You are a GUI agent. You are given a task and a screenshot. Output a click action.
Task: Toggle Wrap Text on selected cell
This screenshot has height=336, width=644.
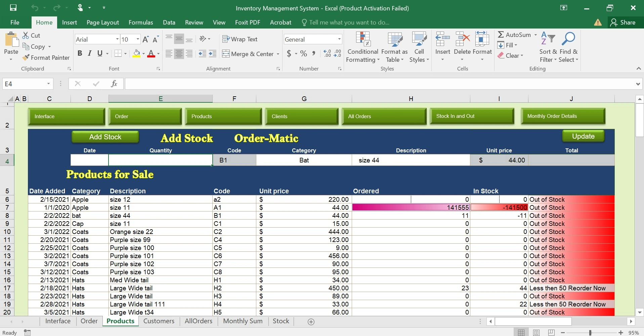point(240,39)
